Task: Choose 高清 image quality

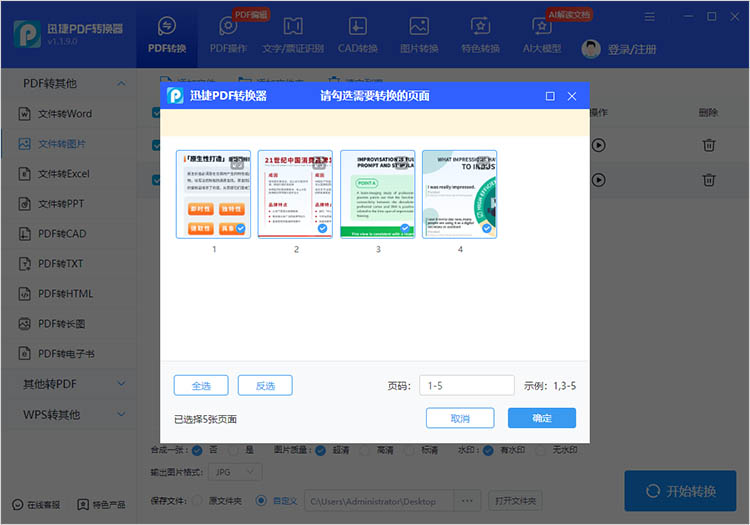Action: 364,450
